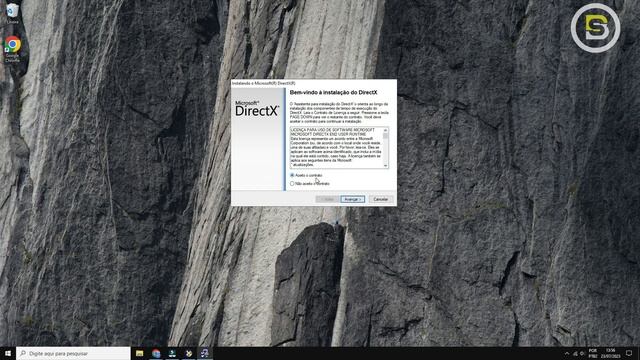
Task: Open volume tray icon
Action: click(582, 353)
